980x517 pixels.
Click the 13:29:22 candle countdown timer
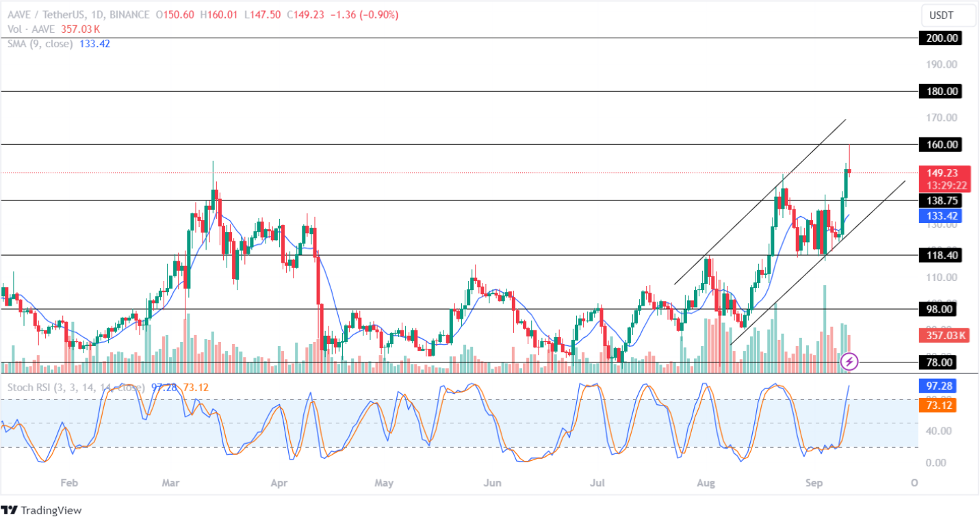[946, 185]
